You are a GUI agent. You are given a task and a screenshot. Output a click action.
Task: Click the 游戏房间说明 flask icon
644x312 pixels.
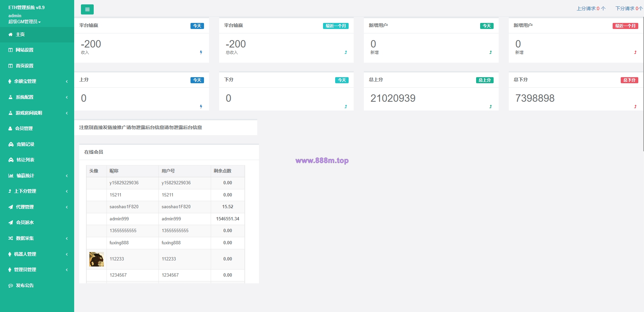click(10, 113)
